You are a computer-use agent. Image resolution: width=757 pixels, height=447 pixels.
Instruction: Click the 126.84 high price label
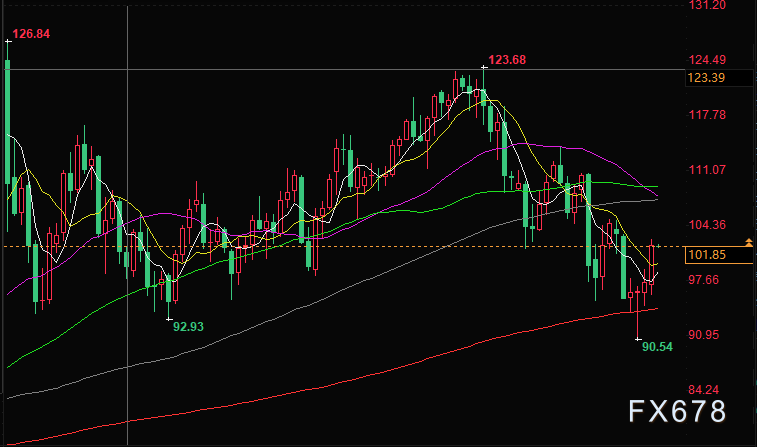click(x=31, y=34)
